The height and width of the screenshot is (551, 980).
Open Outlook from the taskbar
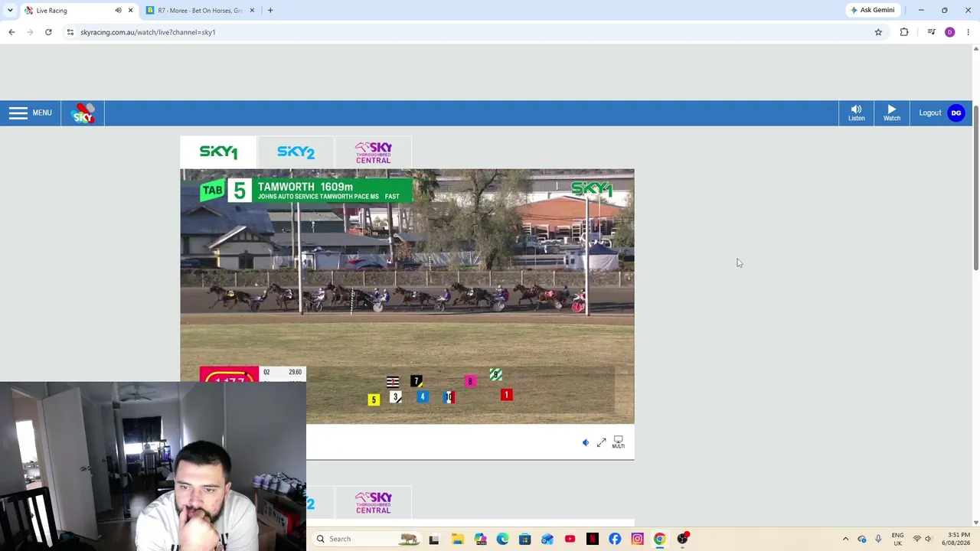point(547,539)
